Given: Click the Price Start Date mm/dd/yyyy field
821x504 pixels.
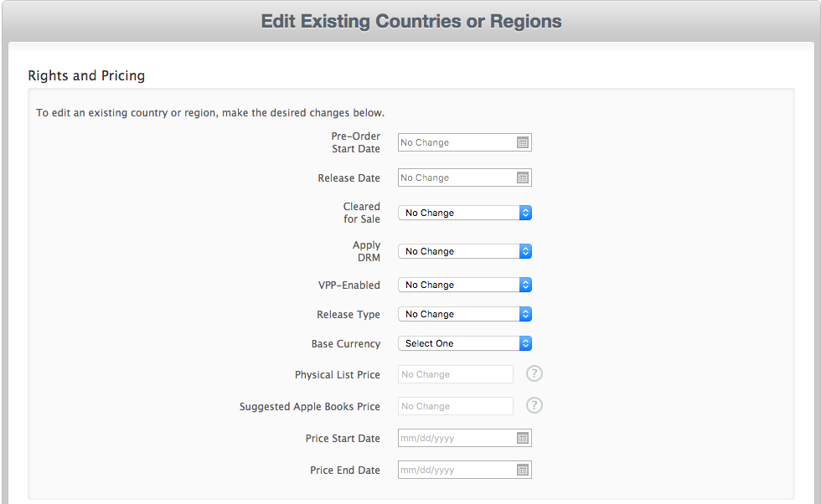Looking at the screenshot, I should point(452,438).
